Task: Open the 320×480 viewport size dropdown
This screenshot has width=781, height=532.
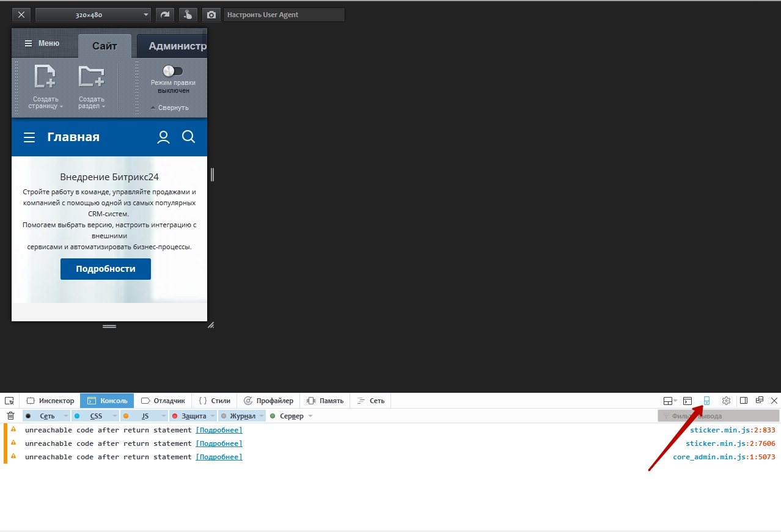Action: [x=93, y=15]
